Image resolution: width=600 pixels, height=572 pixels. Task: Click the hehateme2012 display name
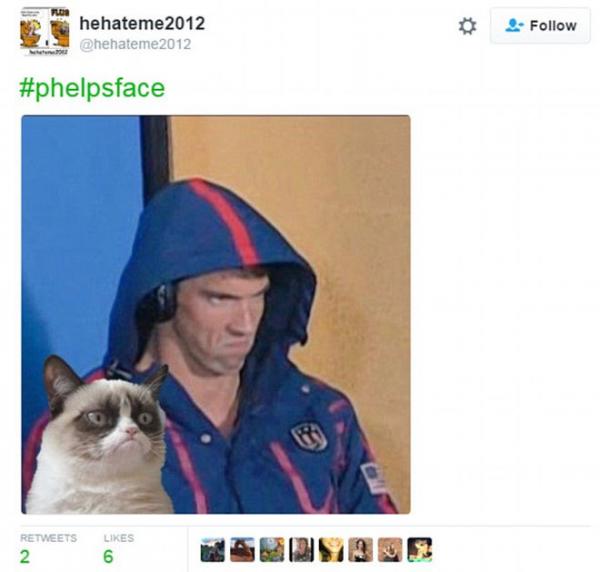(x=142, y=23)
